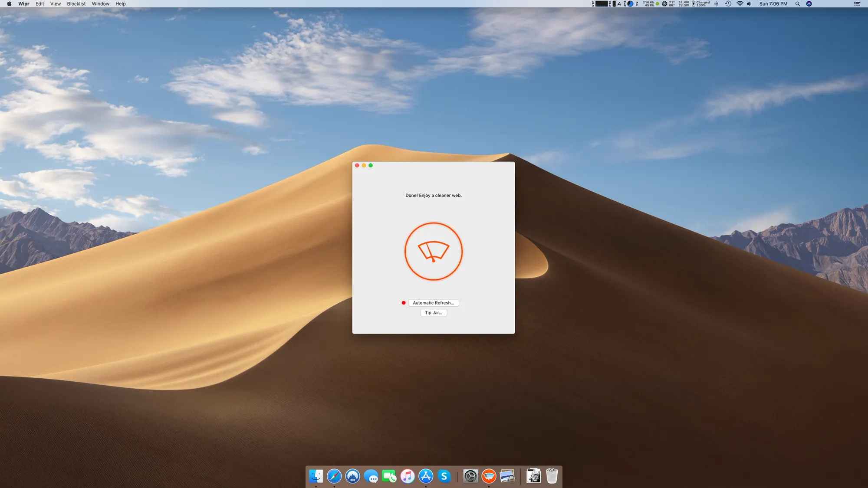Open Spotlight search magnifier

[x=798, y=4]
